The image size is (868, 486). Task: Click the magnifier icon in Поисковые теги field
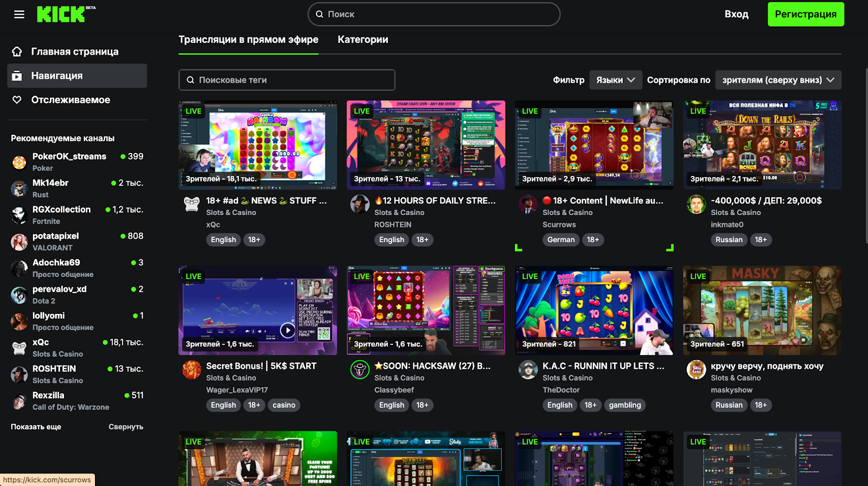tap(190, 80)
